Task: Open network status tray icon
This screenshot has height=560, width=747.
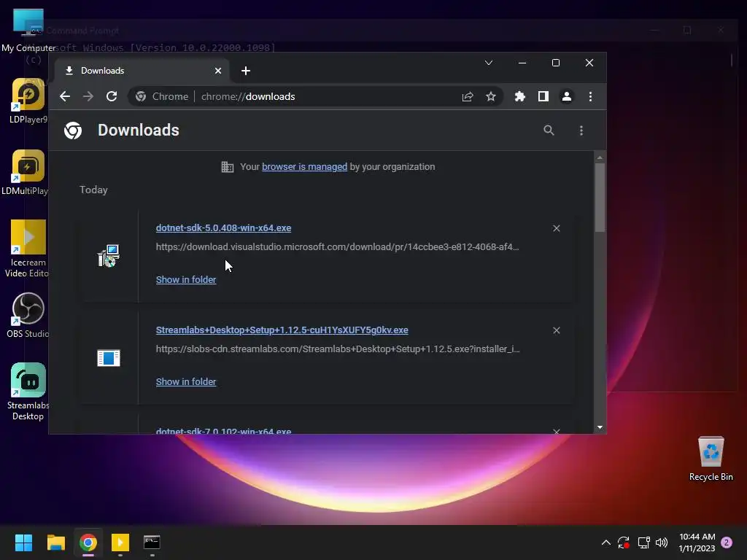Action: click(x=643, y=542)
